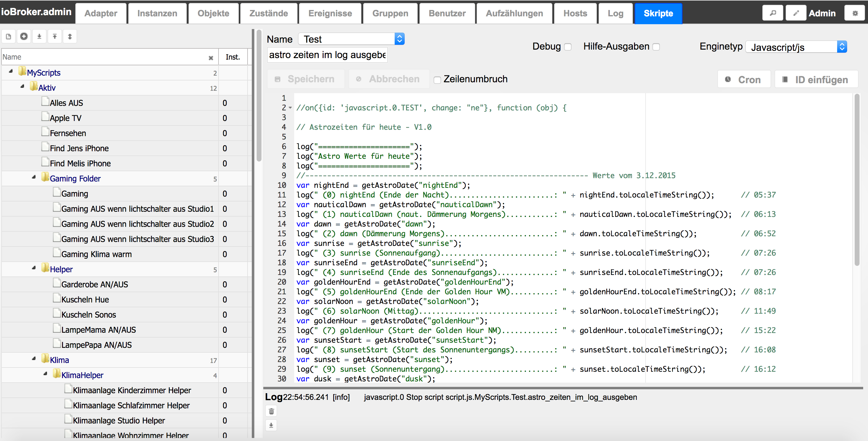Click the Alles AUS script file icon
Image resolution: width=868 pixels, height=441 pixels.
(x=45, y=102)
